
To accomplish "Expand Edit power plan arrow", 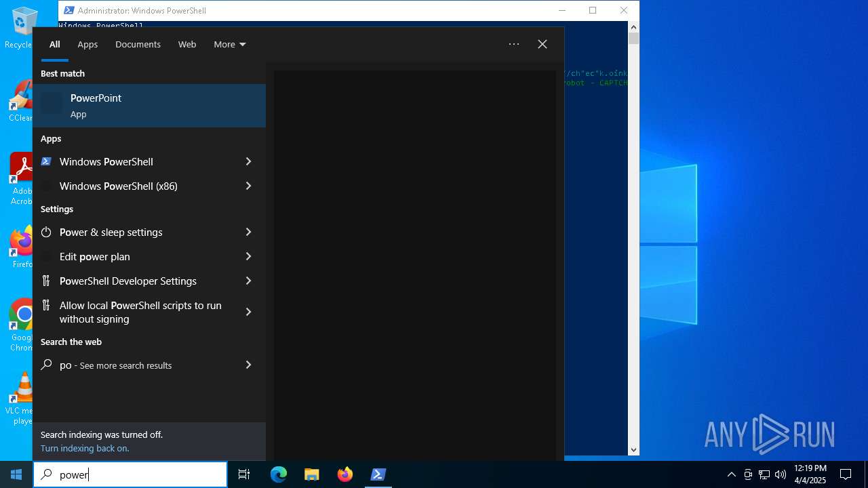I will 248,256.
